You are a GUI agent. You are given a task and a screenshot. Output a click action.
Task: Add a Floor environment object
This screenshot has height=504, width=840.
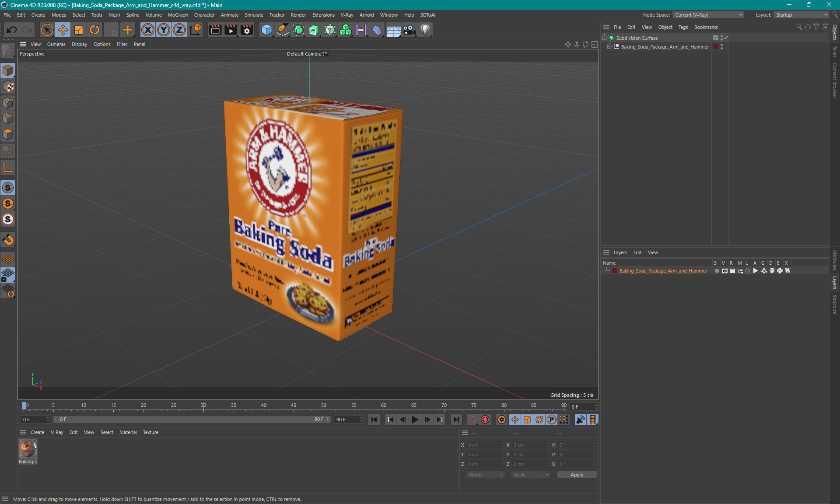point(393,30)
